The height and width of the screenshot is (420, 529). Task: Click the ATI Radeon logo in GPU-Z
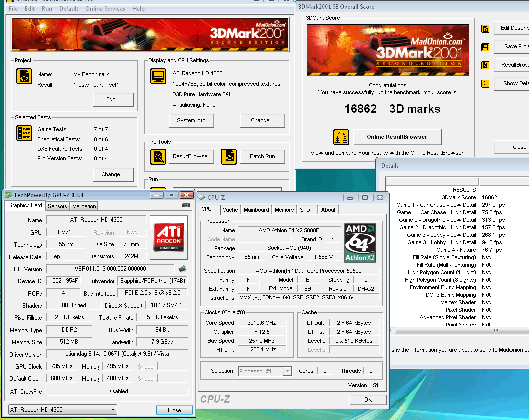coord(169,237)
